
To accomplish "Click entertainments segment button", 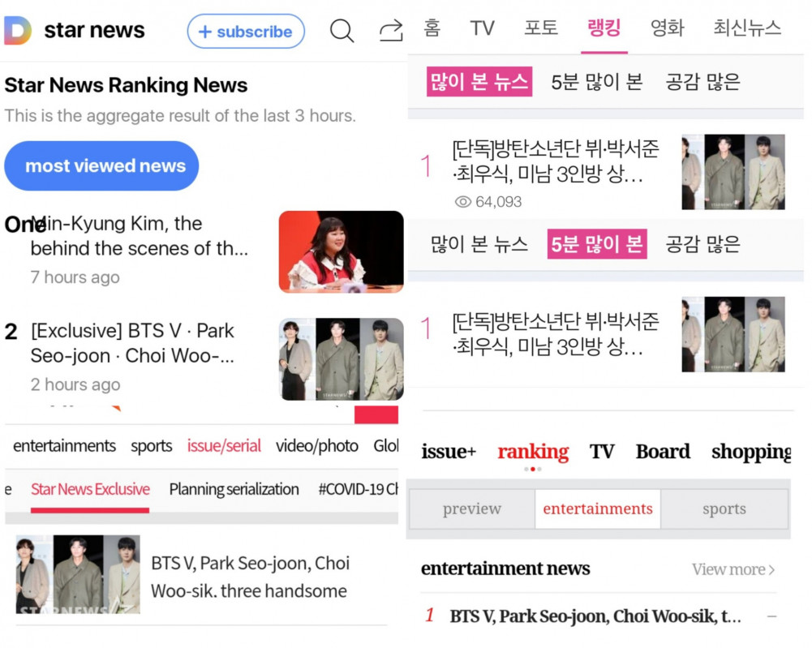I will coord(598,509).
